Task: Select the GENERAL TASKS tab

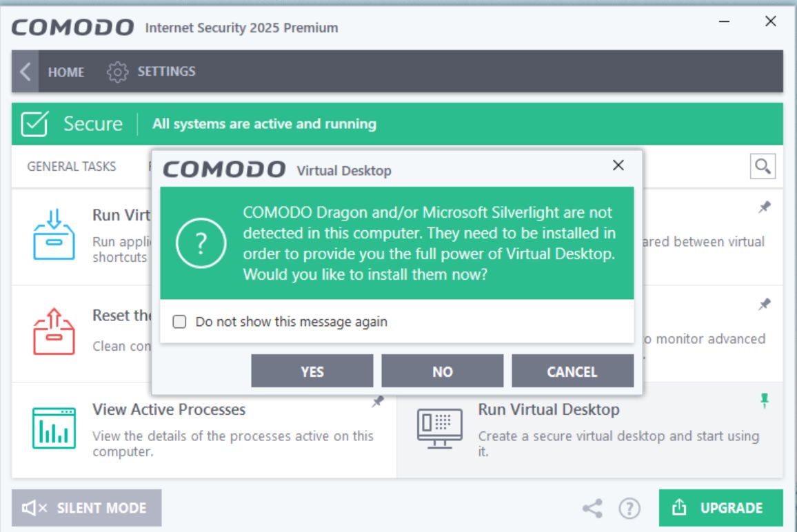Action: click(x=72, y=166)
